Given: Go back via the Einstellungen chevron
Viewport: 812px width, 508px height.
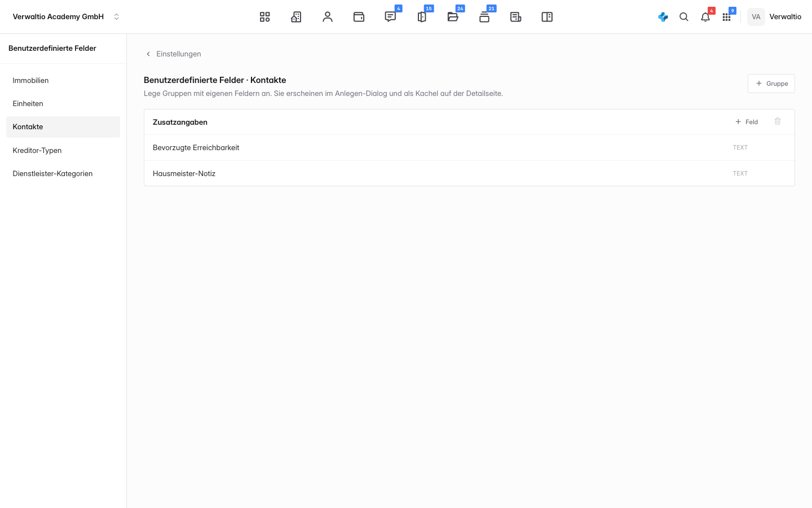Looking at the screenshot, I should click(148, 54).
